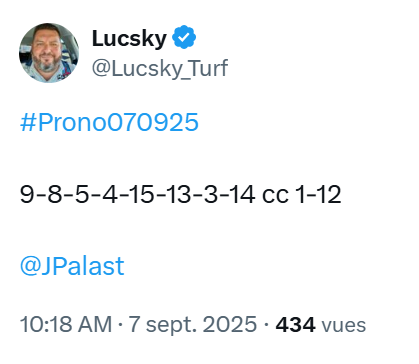This screenshot has width=419, height=364.
Task: Click the at-sign of @Lucsky_Turf
Action: 101,69
